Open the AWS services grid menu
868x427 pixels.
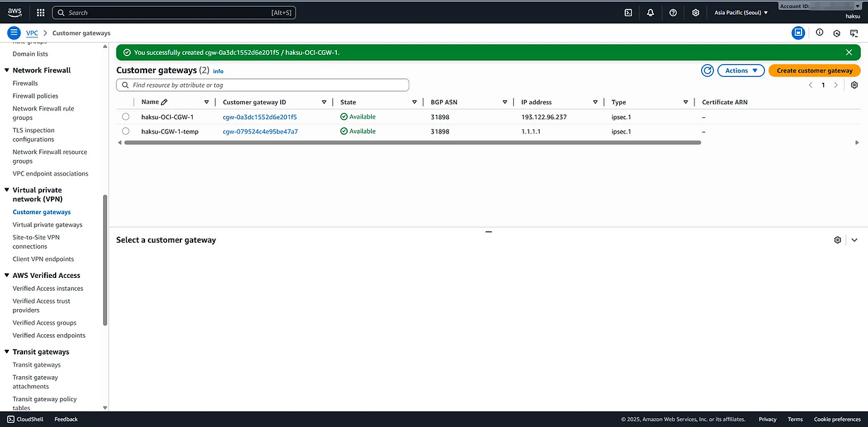coord(41,12)
